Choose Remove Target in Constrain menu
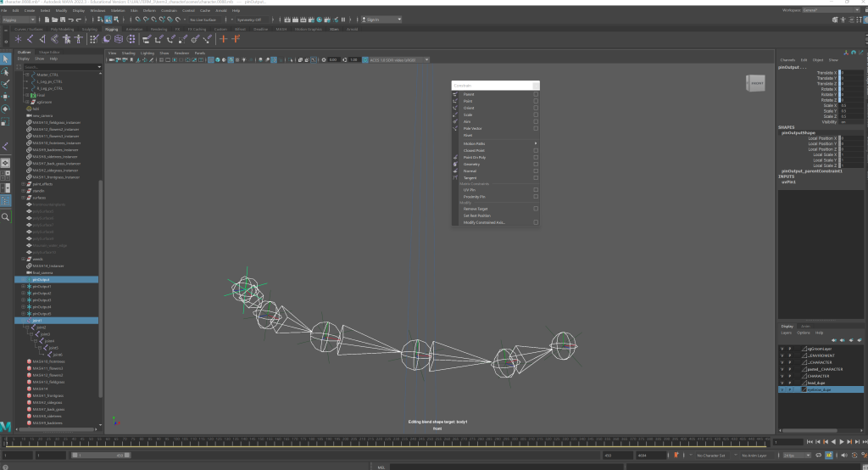The height and width of the screenshot is (470, 868). point(476,209)
